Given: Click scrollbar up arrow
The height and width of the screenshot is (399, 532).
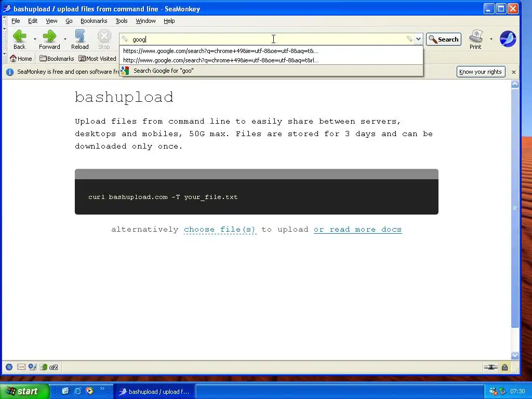Looking at the screenshot, I should [x=515, y=84].
